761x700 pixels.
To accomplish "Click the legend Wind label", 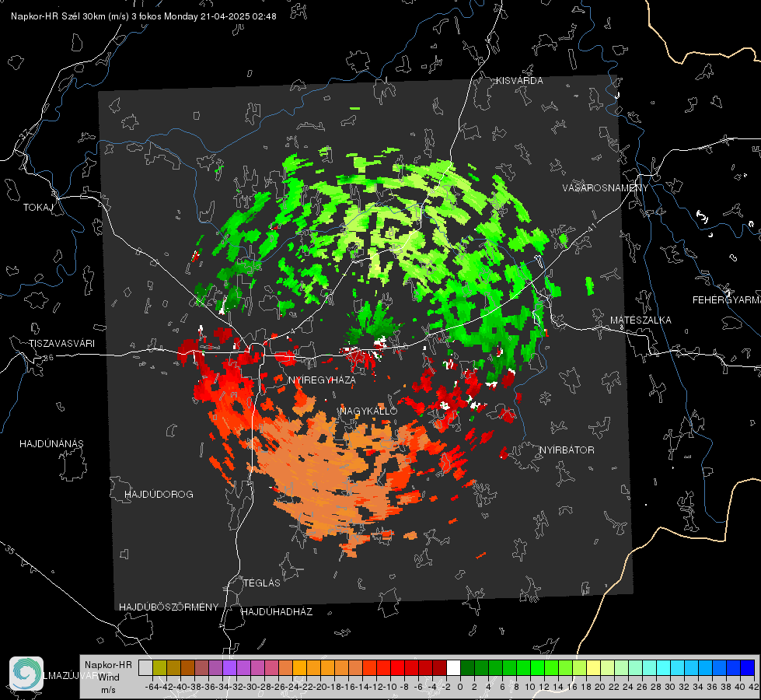I will pyautogui.click(x=109, y=677).
